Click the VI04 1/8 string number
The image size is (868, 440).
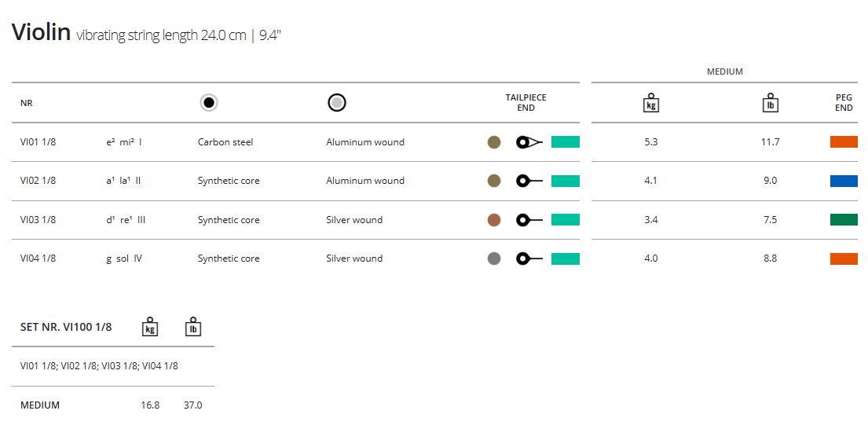click(38, 258)
